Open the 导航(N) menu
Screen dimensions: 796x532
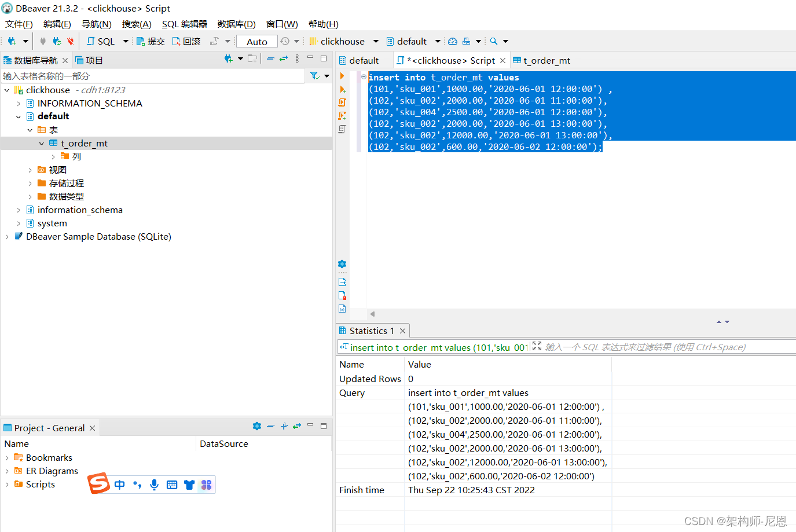96,24
